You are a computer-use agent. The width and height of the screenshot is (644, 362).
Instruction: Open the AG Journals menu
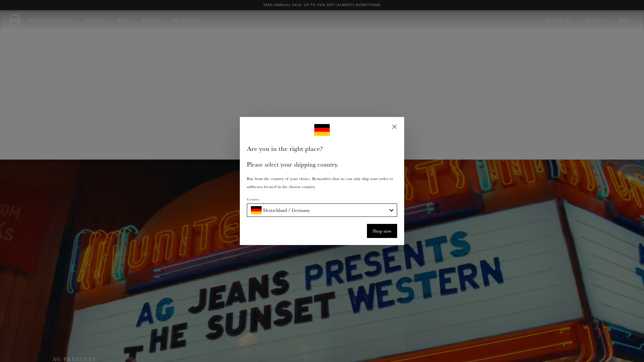point(187,20)
